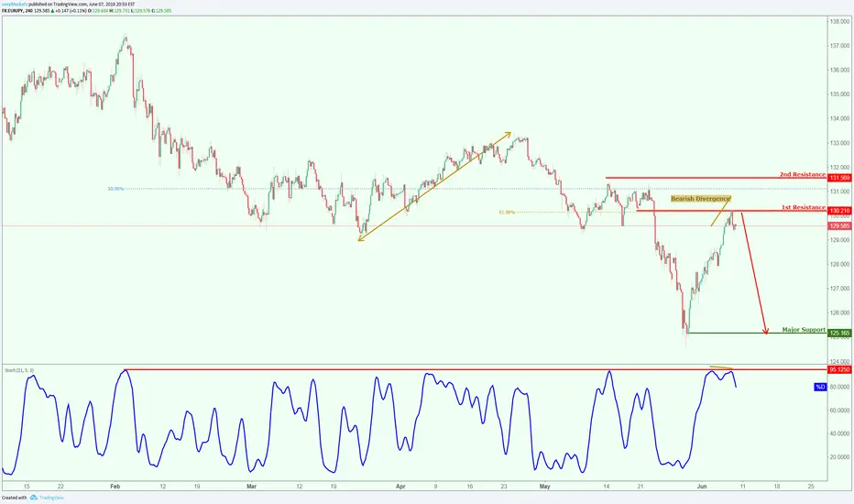Click the '1st Resistance' label
The height and width of the screenshot is (504, 854).
pos(804,207)
